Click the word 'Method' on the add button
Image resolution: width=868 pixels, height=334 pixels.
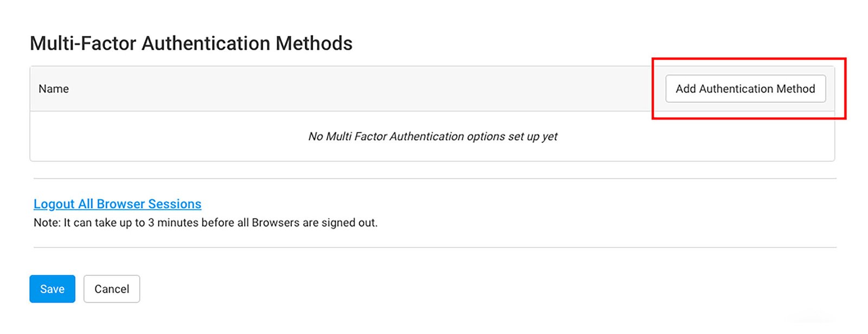[x=795, y=89]
